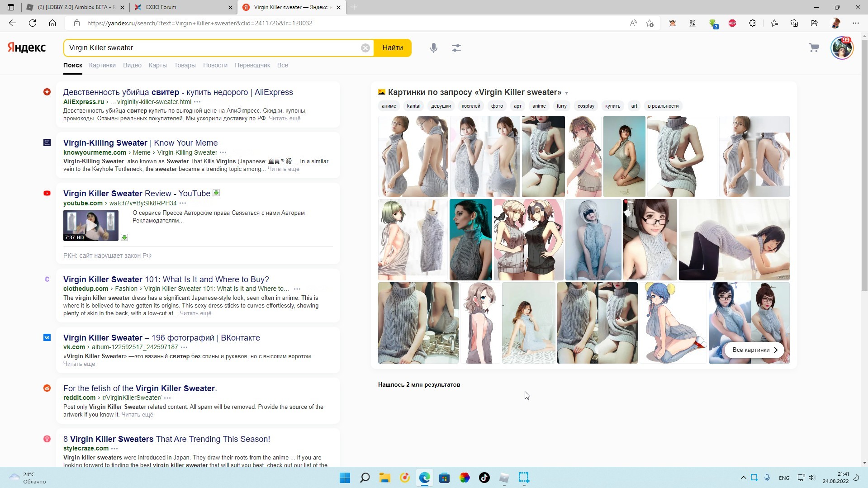Open the reddit fetish result link
Image resolution: width=868 pixels, height=488 pixels.
140,389
